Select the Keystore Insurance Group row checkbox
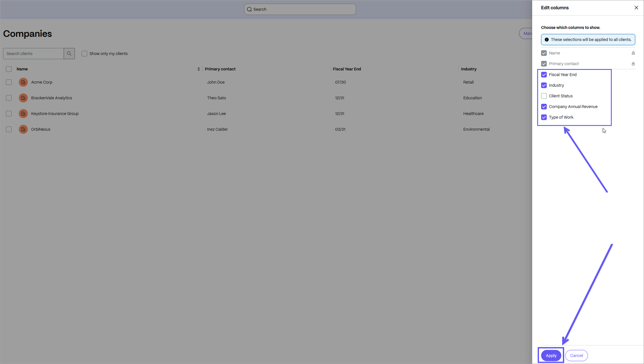The image size is (644, 364). click(x=9, y=114)
